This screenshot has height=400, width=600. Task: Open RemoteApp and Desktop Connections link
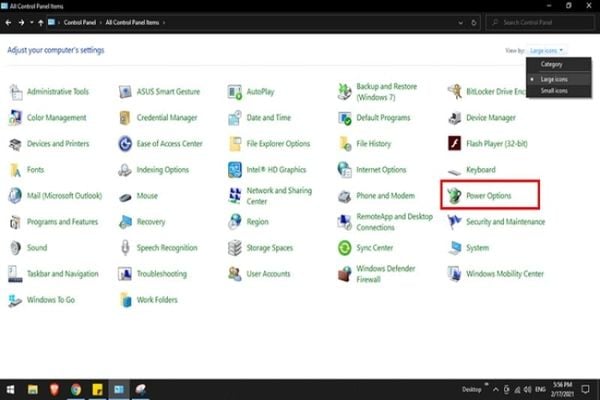tap(395, 222)
